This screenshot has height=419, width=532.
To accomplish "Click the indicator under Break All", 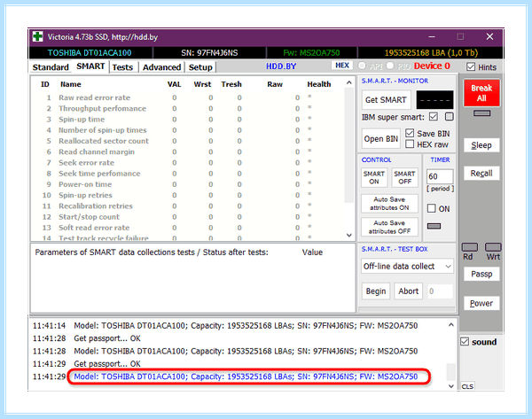I will coord(481,113).
